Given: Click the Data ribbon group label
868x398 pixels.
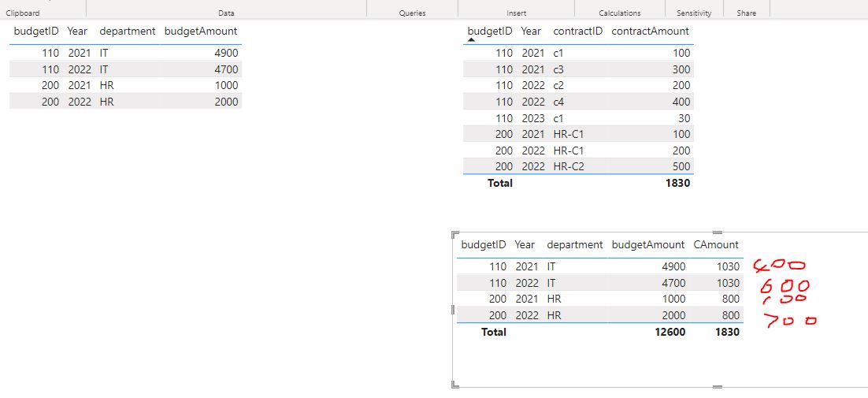Looking at the screenshot, I should (226, 13).
